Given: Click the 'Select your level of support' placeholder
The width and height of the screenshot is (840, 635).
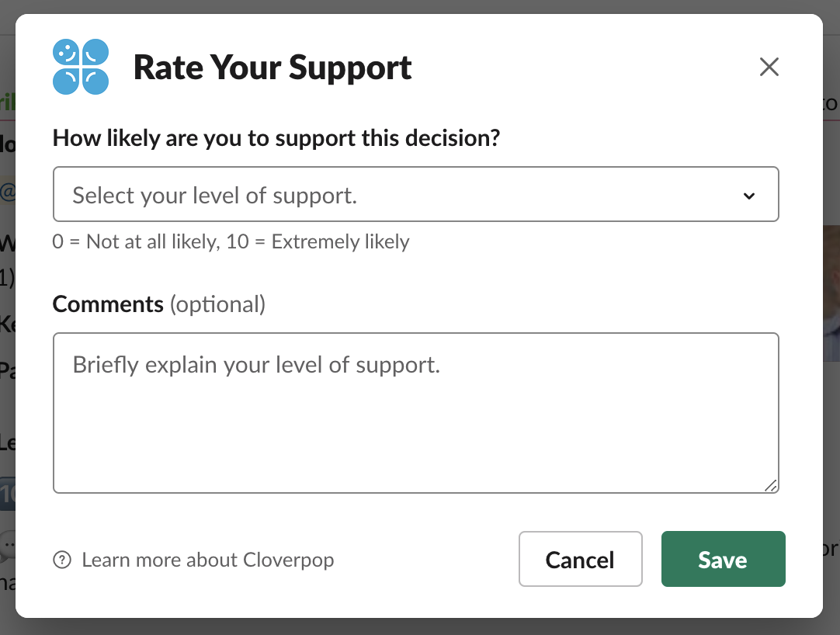Looking at the screenshot, I should tap(215, 196).
